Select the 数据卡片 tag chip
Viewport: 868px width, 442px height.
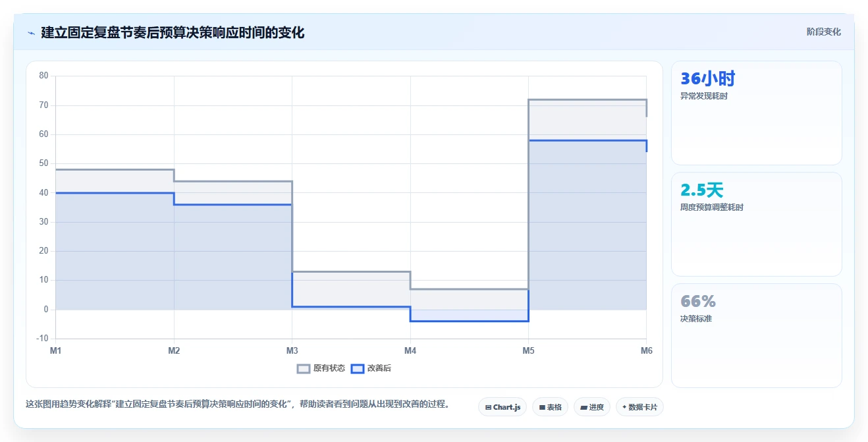pos(639,407)
